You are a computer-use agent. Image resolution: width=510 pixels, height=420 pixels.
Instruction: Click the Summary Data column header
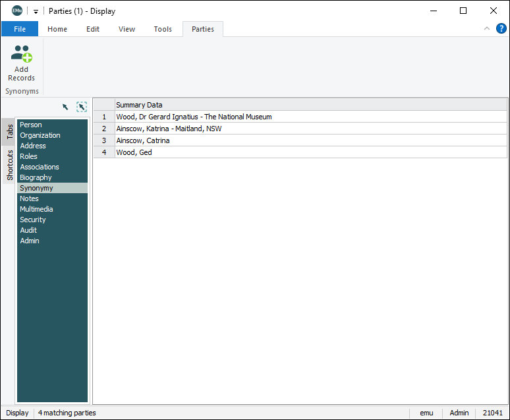click(x=139, y=105)
